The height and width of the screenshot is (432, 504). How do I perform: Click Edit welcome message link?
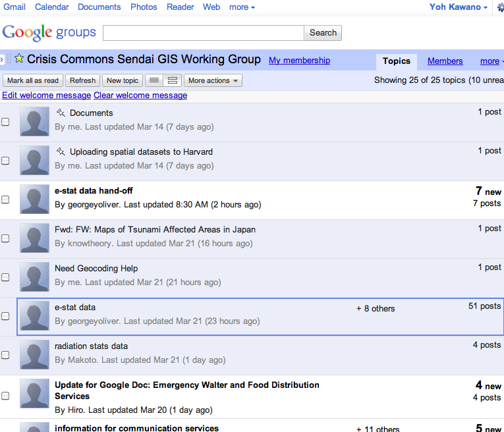pos(47,95)
